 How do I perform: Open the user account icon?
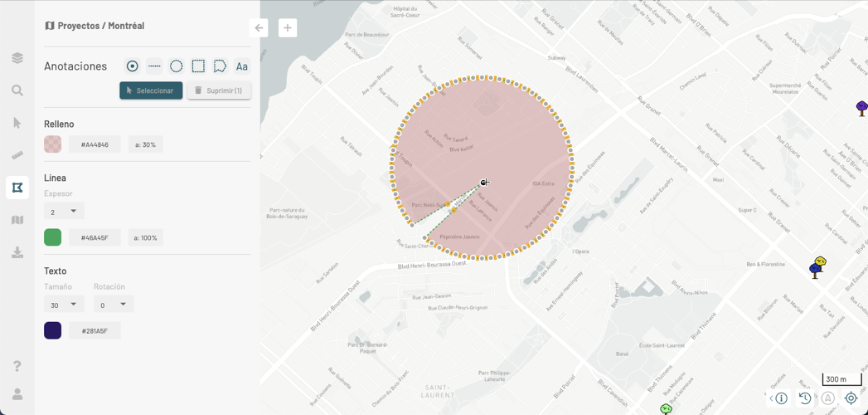(17, 394)
